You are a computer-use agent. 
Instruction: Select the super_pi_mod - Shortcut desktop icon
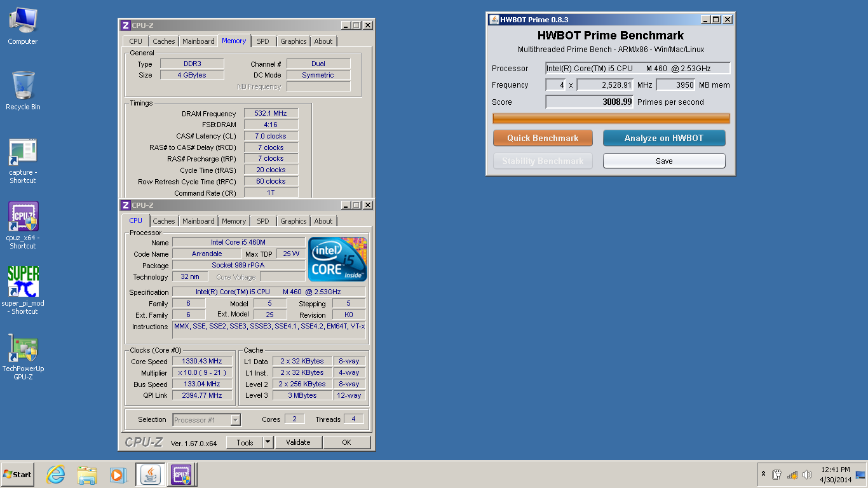tap(23, 290)
